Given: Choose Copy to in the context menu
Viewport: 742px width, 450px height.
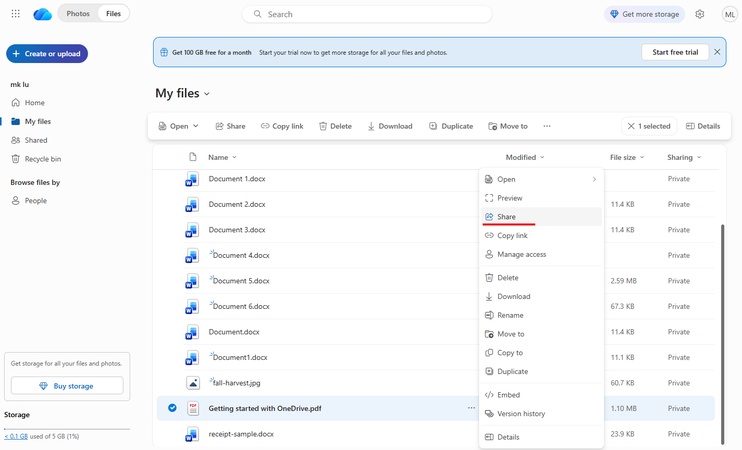Looking at the screenshot, I should (x=541, y=353).
